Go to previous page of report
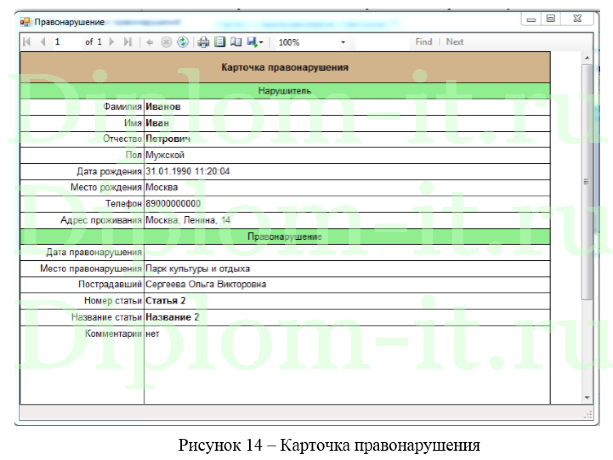Image resolution: width=613 pixels, height=460 pixels. (43, 42)
